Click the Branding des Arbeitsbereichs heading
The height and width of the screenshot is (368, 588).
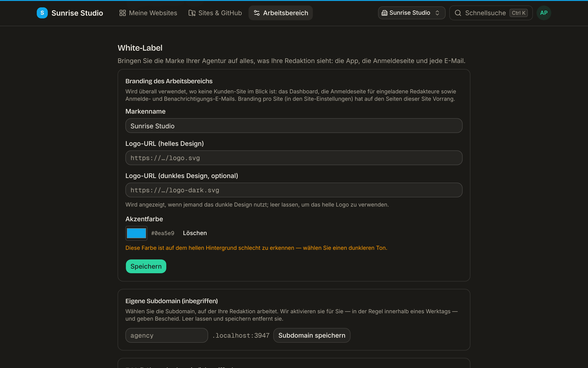click(169, 81)
